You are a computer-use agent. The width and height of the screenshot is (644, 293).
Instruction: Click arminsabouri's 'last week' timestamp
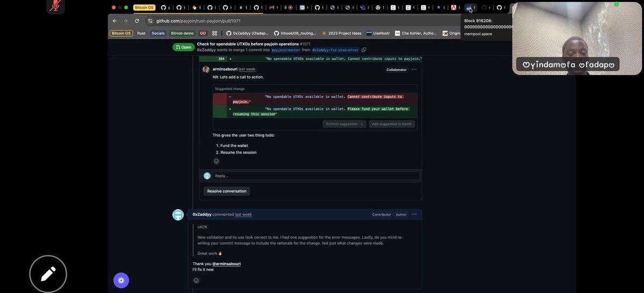pyautogui.click(x=247, y=69)
